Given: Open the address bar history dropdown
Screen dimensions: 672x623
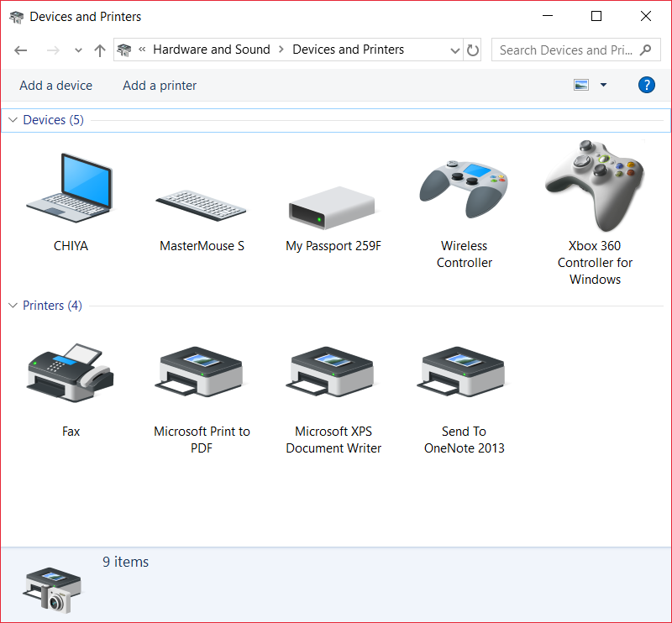Looking at the screenshot, I should [x=455, y=50].
